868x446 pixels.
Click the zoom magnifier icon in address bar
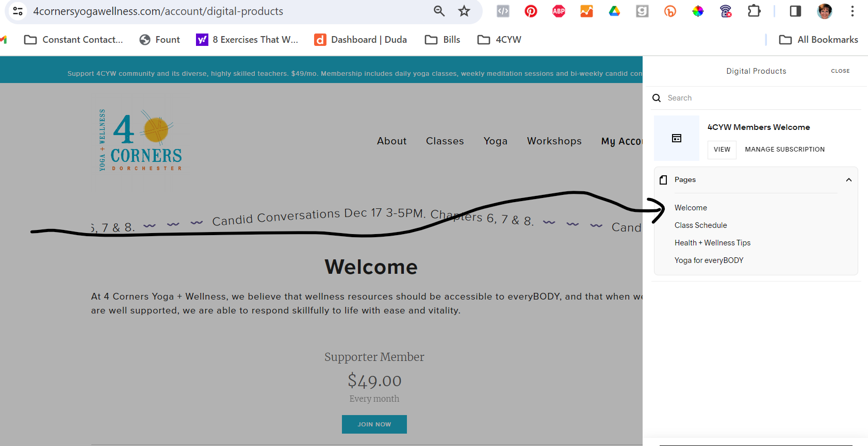[x=439, y=11]
